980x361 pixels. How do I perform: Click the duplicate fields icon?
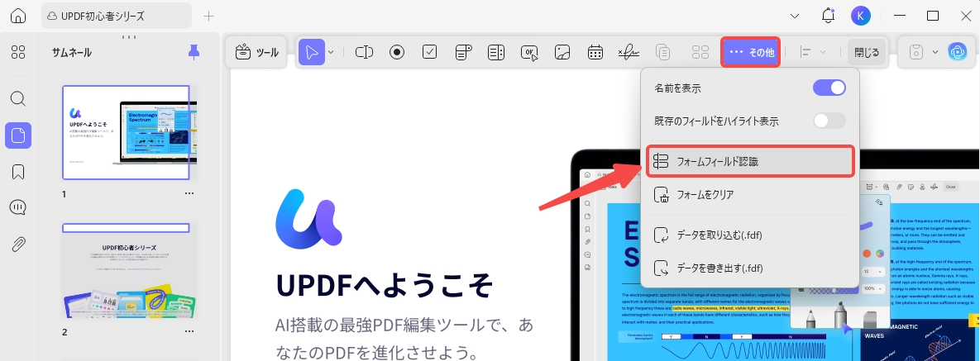(662, 53)
